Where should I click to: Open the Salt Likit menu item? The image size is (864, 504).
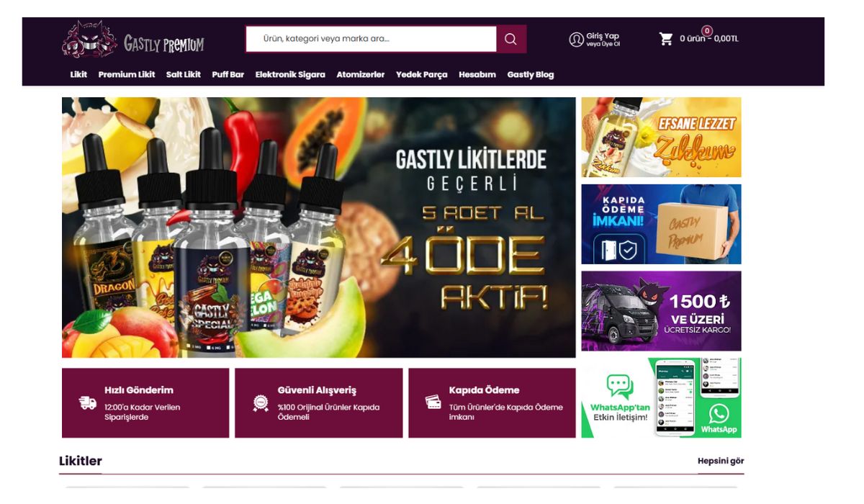coord(184,75)
